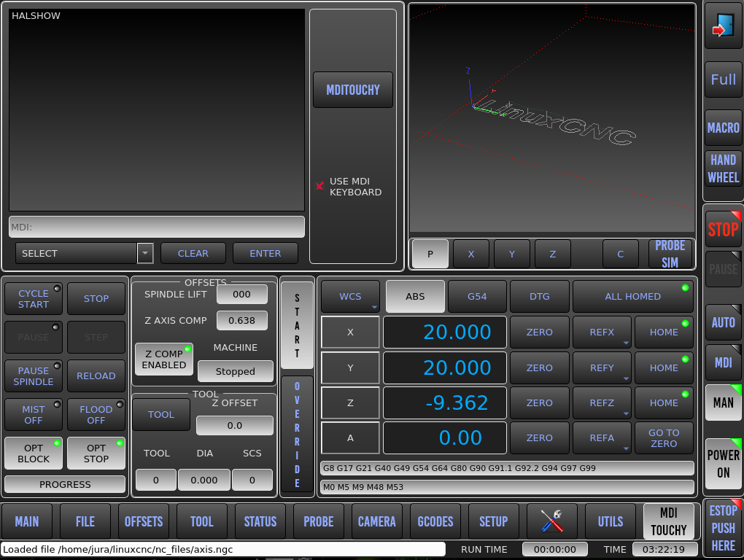The image size is (744, 560).
Task: Click the RELOAD button
Action: (96, 376)
